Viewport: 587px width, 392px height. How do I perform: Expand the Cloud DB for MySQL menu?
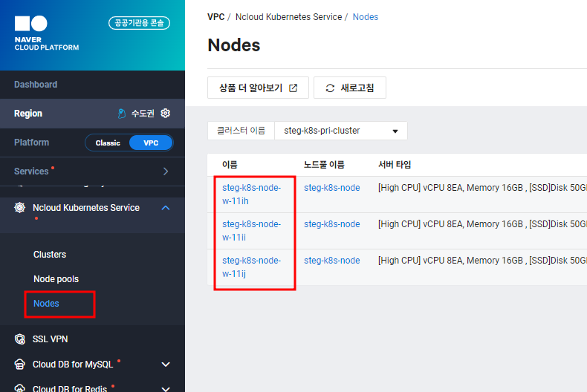coord(166,365)
